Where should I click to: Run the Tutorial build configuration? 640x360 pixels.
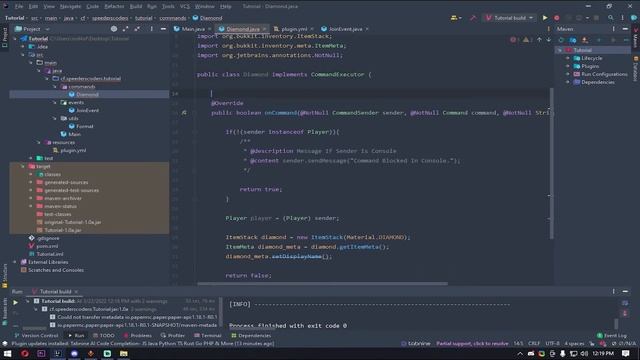pos(544,18)
